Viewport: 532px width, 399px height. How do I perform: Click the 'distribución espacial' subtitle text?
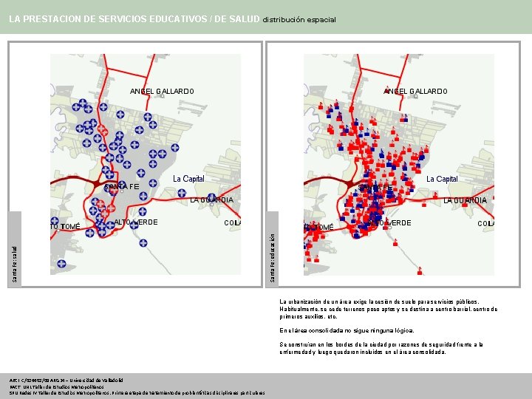(x=299, y=20)
